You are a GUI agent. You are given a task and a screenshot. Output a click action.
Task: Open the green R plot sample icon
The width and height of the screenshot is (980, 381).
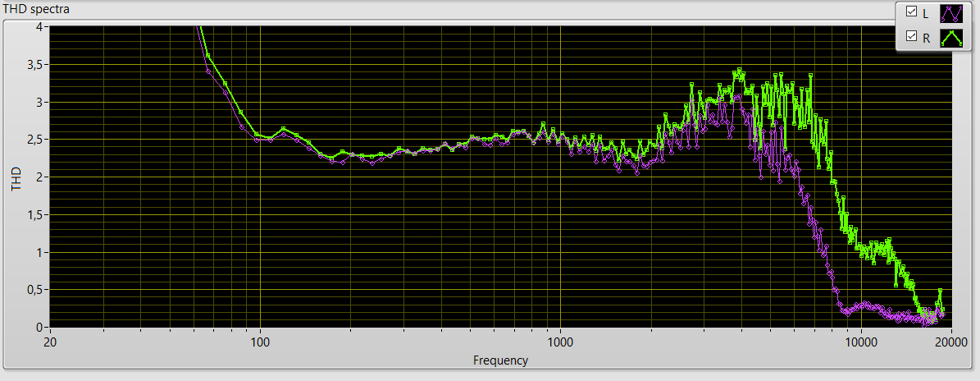click(x=951, y=38)
